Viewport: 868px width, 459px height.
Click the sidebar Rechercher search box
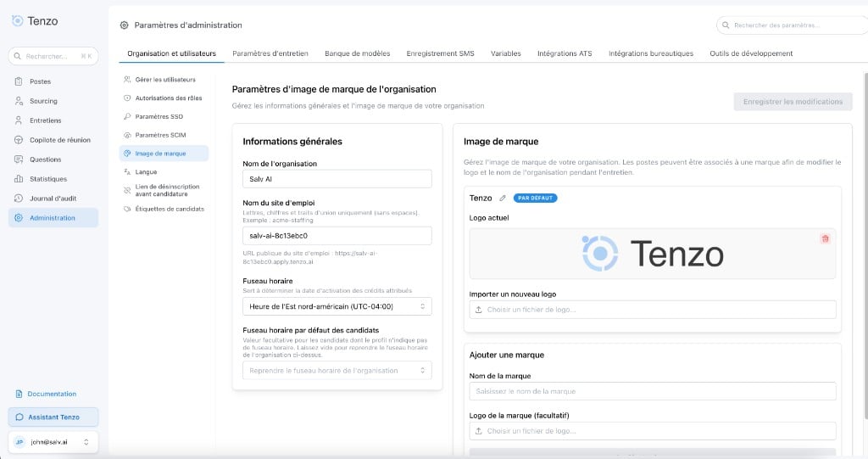pyautogui.click(x=53, y=56)
